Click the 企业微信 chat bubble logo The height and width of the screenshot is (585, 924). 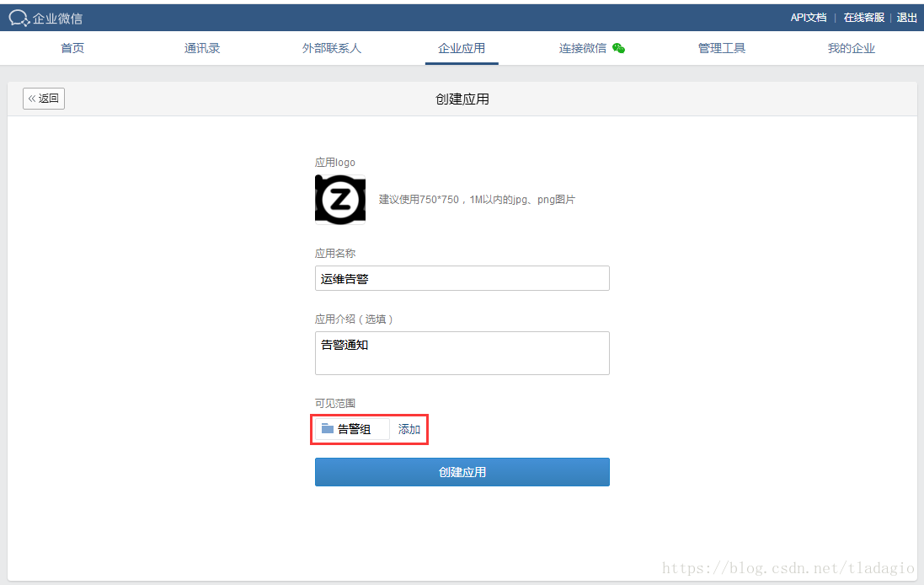click(x=19, y=18)
